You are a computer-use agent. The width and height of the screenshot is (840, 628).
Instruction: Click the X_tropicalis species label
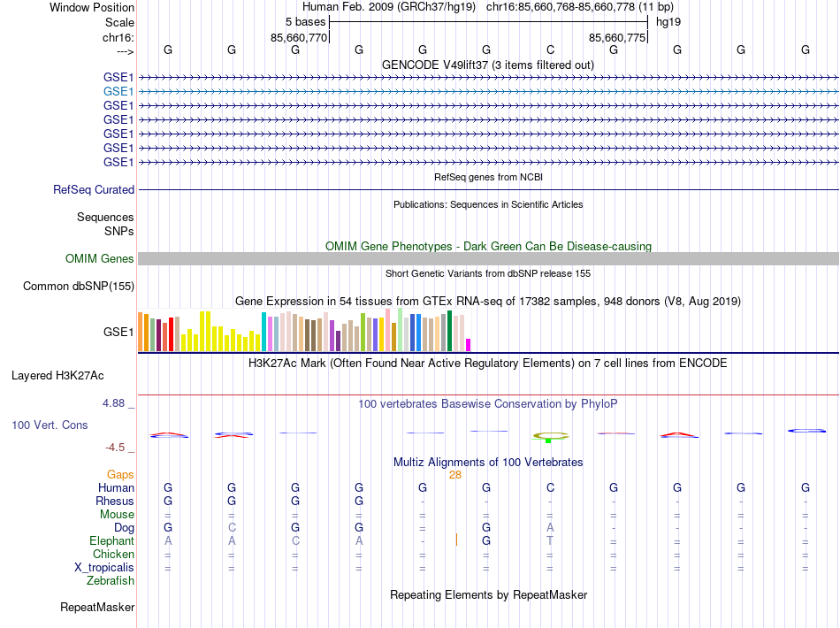(x=104, y=568)
